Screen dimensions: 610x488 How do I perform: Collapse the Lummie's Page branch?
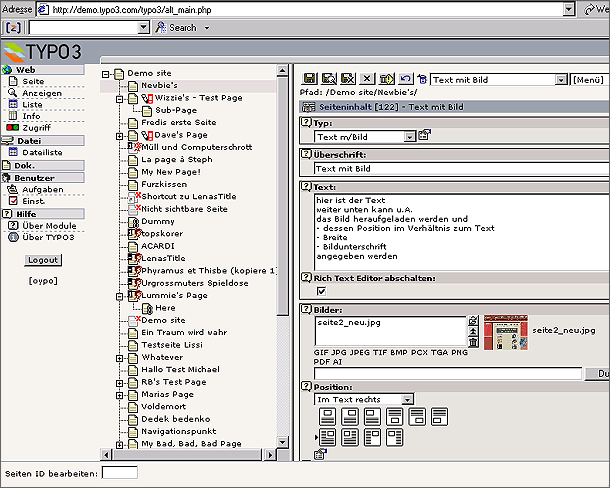(119, 297)
